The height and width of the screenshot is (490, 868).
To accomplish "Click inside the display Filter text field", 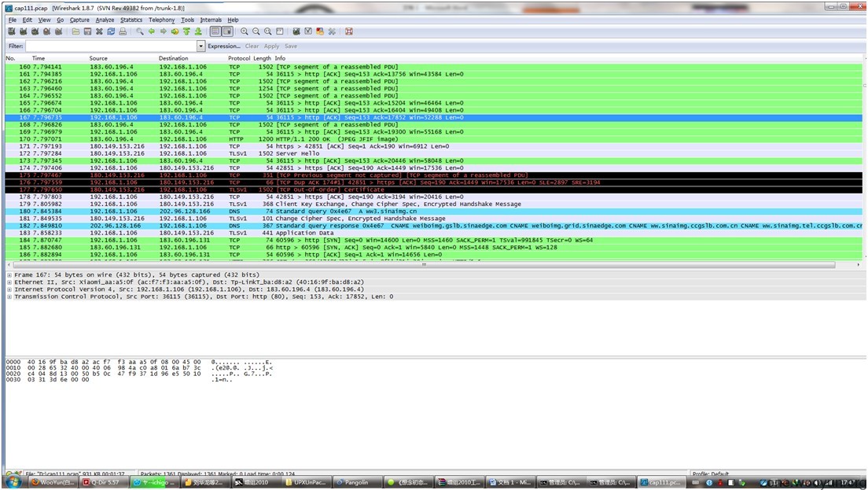I will pyautogui.click(x=110, y=46).
